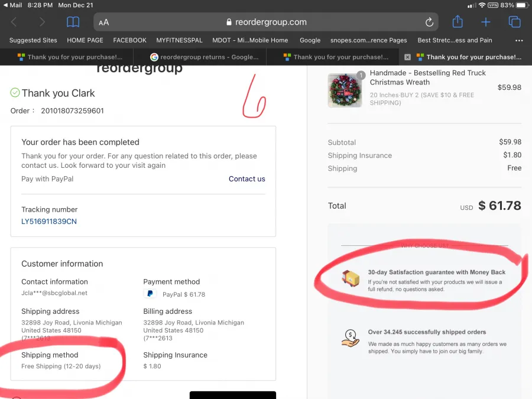
Task: Return to Mail app via back arrow
Action: tap(12, 5)
